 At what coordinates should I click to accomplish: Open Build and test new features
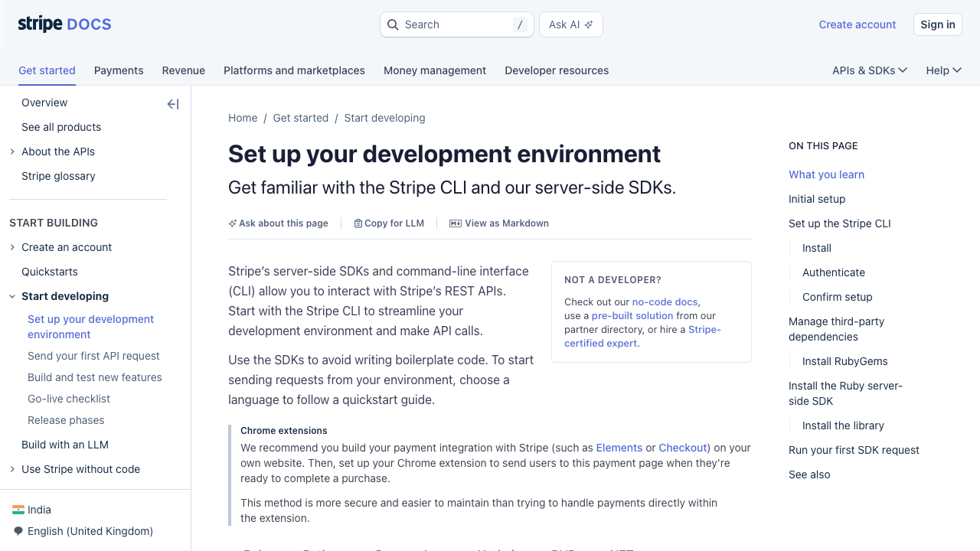click(x=95, y=377)
